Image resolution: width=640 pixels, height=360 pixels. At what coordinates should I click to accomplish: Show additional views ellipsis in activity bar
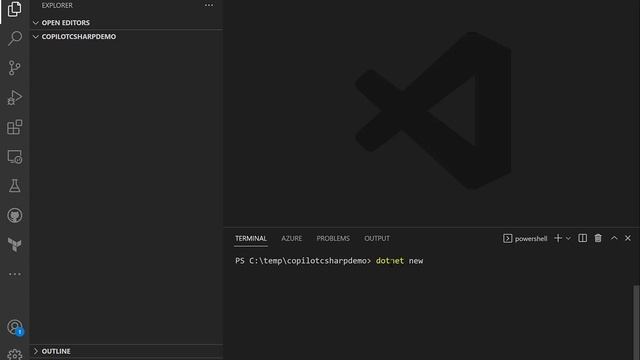click(x=15, y=274)
